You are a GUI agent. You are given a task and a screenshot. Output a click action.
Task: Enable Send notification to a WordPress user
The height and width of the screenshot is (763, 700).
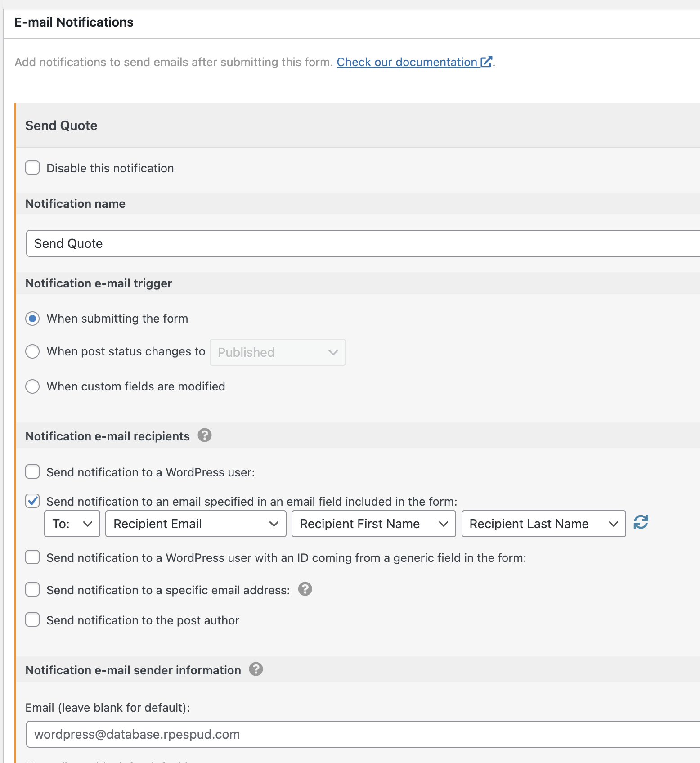(x=32, y=471)
